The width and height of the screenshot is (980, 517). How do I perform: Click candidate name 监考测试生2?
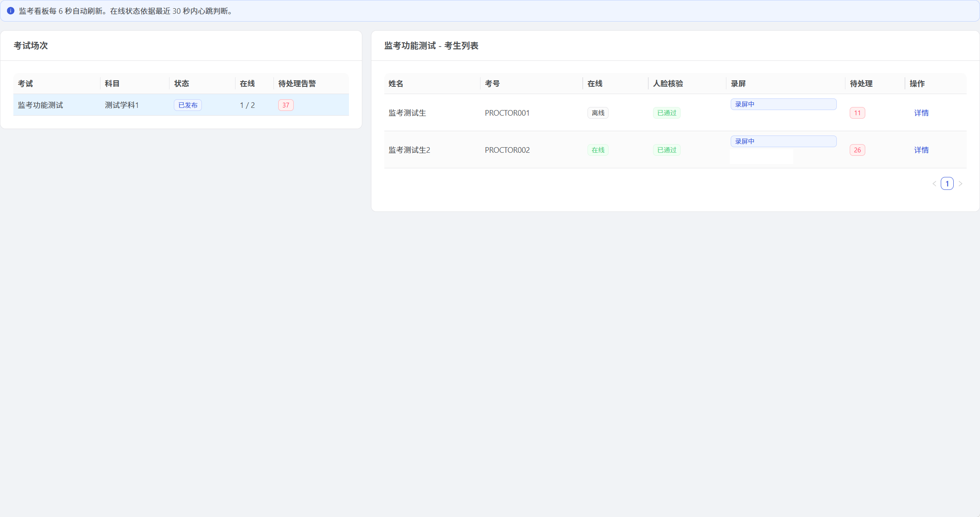[x=409, y=150]
